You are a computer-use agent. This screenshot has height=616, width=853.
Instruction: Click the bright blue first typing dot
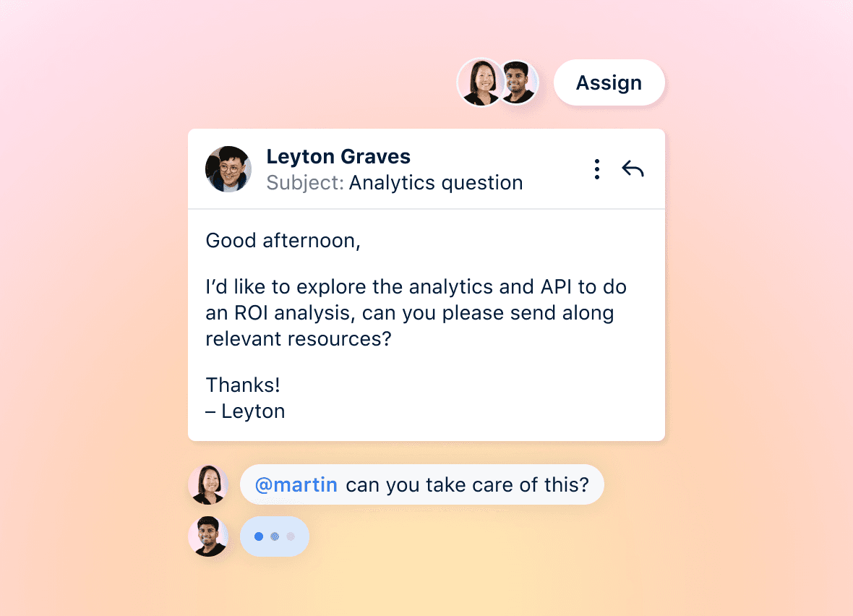click(259, 536)
